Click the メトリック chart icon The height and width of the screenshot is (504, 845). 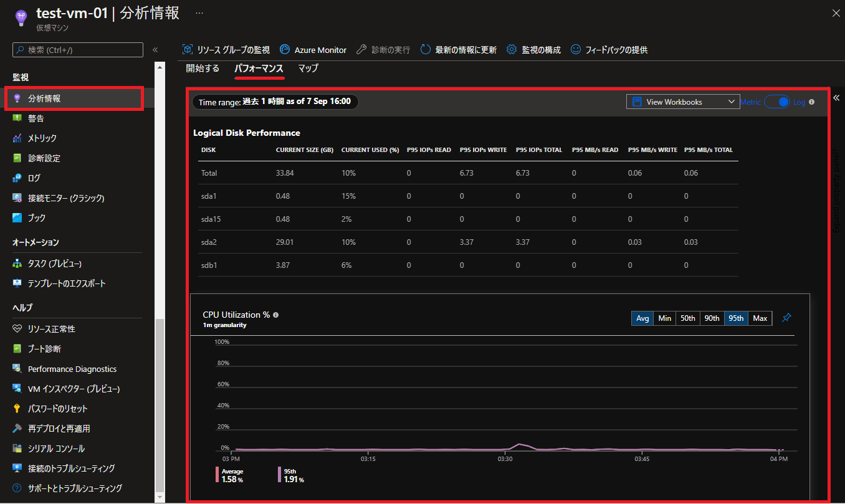pos(17,138)
